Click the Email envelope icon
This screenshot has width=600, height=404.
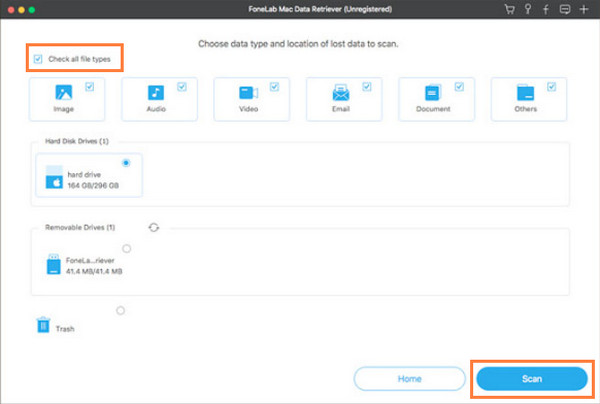[x=341, y=92]
